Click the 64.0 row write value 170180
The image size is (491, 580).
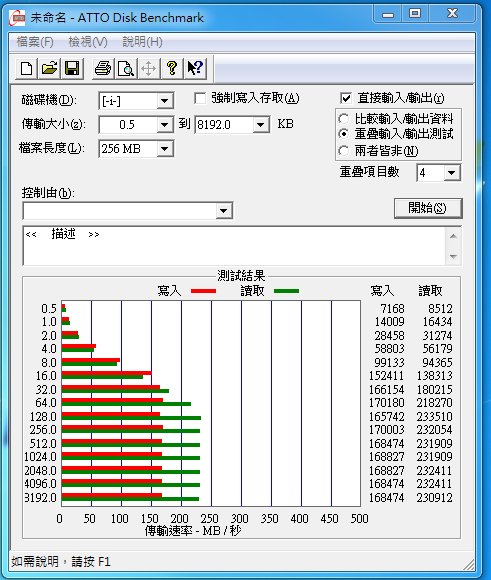pos(386,402)
